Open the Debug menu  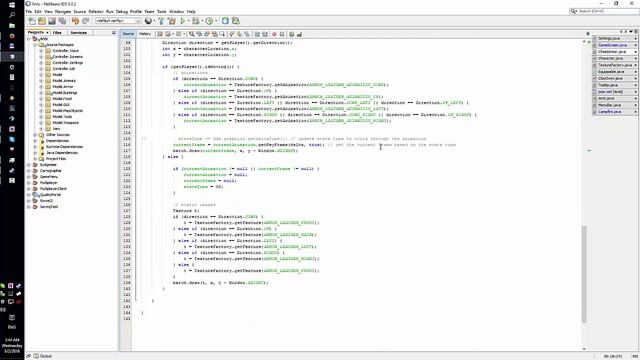click(122, 11)
